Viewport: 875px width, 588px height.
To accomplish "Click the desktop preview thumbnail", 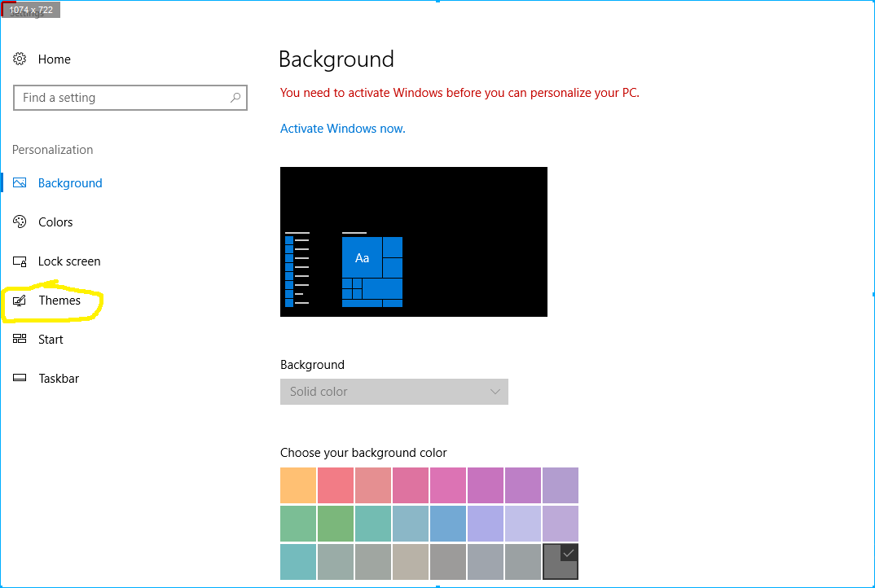I will point(414,242).
